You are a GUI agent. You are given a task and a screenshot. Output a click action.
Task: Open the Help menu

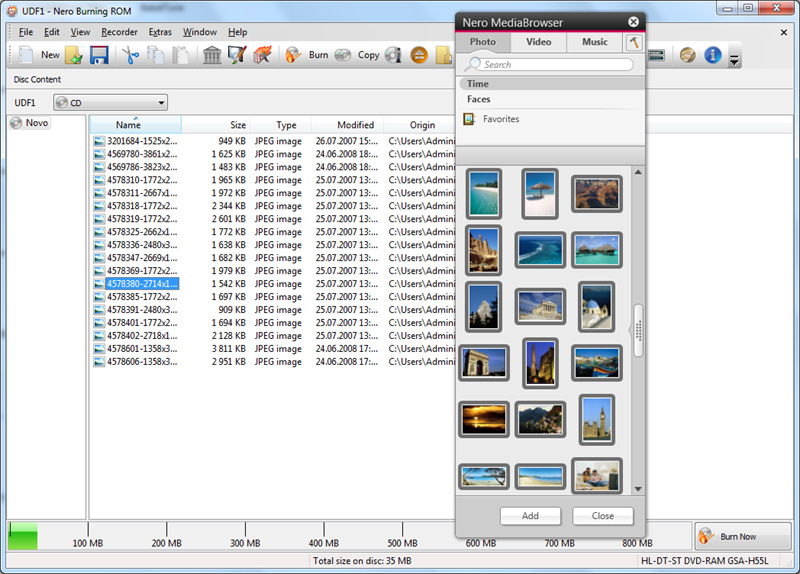(x=237, y=32)
